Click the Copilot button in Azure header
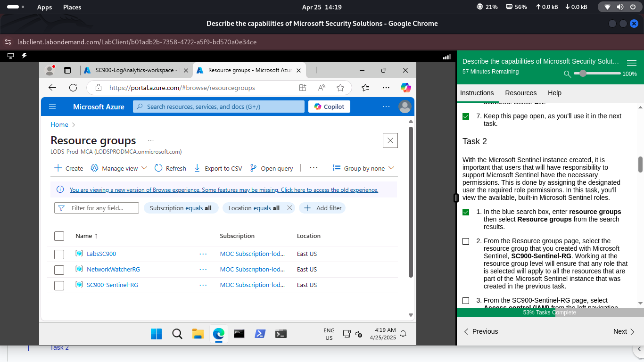Image resolution: width=644 pixels, height=362 pixels. (329, 107)
